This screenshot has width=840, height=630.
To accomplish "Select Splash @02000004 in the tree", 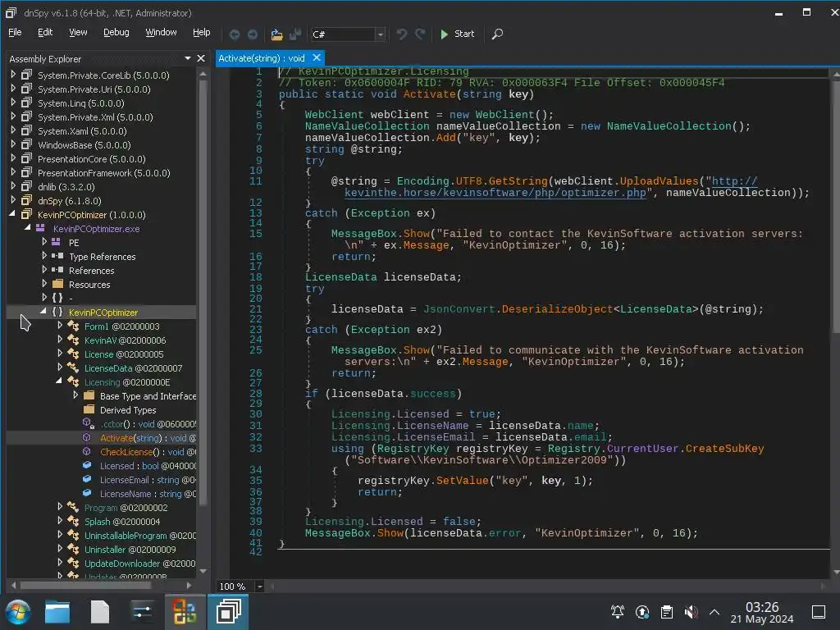I will click(122, 521).
